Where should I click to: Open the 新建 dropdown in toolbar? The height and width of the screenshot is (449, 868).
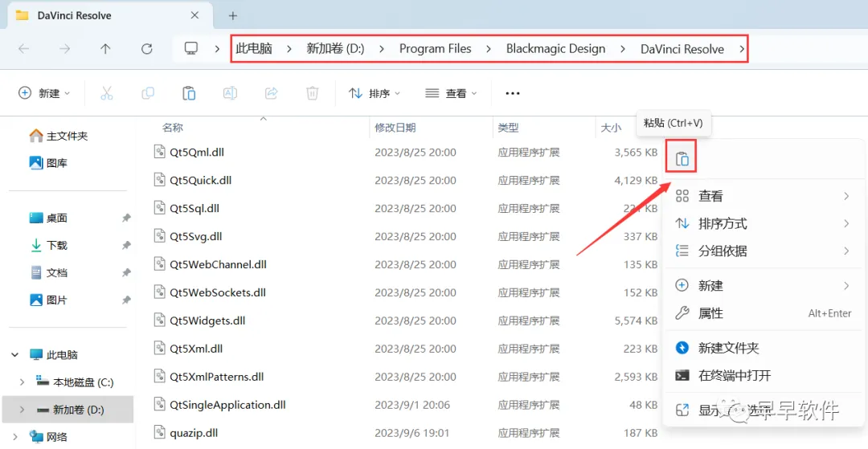pos(44,93)
